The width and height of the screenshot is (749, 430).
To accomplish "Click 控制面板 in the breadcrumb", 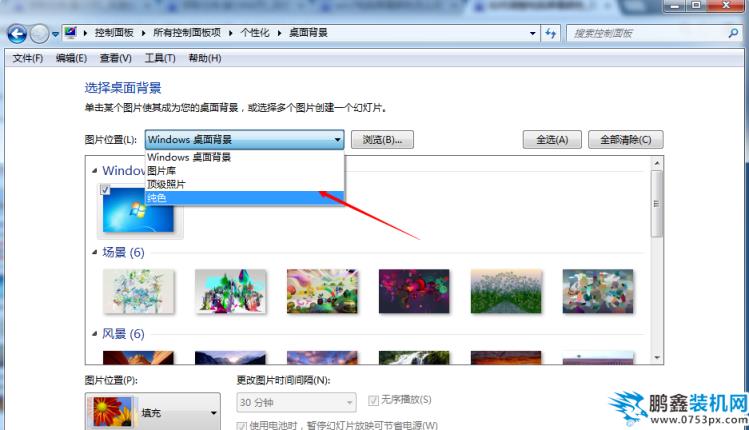I will tap(114, 32).
